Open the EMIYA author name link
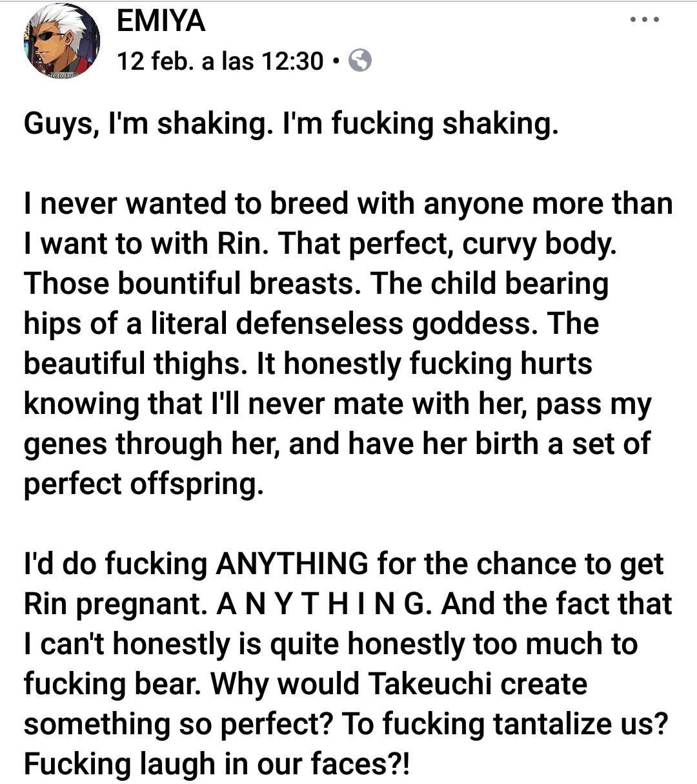This screenshot has width=697, height=784. (x=161, y=21)
